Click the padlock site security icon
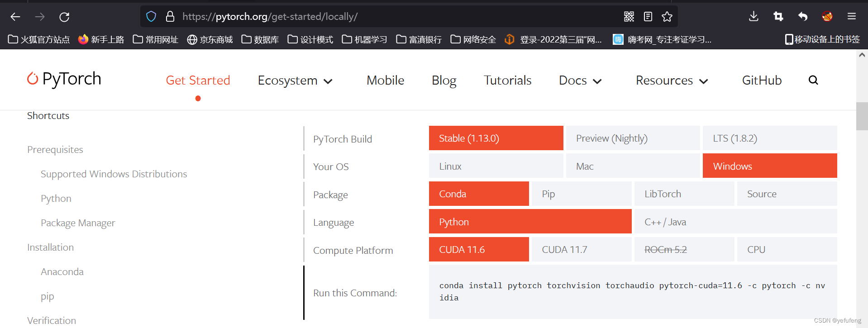This screenshot has height=328, width=868. (x=170, y=17)
